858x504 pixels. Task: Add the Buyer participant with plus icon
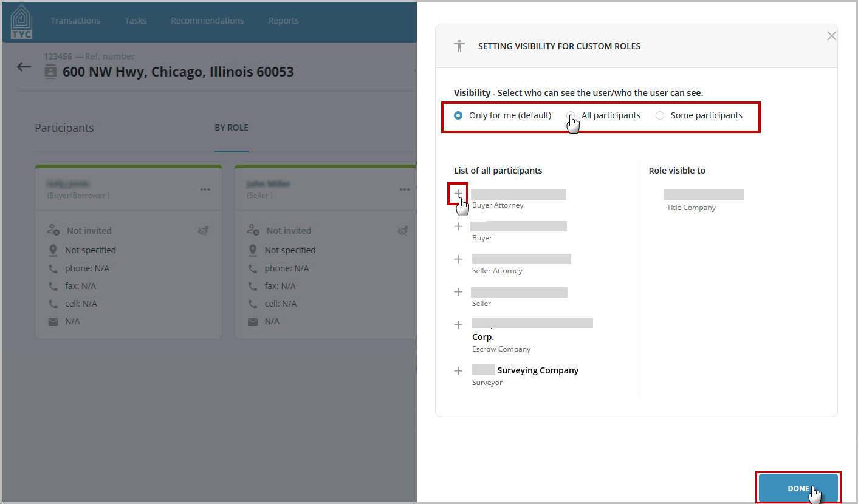458,226
